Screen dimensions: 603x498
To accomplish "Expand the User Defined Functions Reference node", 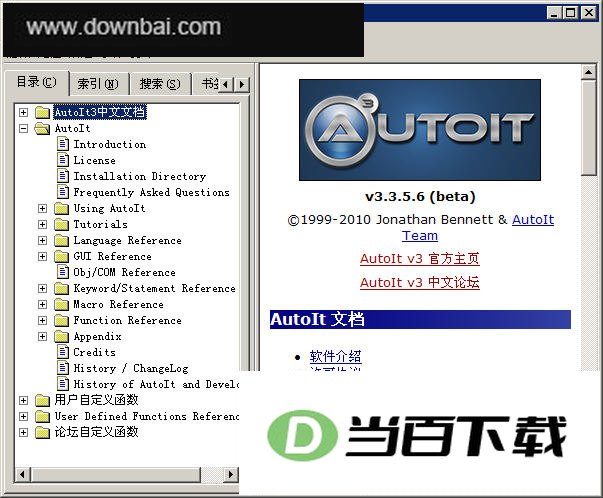I will (23, 416).
